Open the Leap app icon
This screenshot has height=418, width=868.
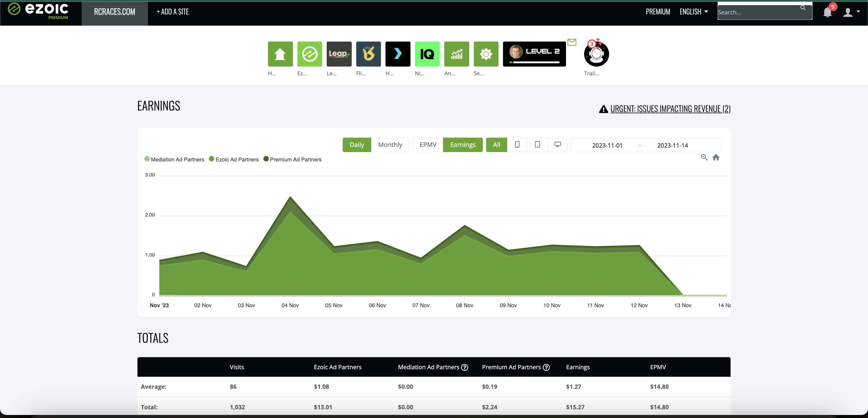(339, 54)
